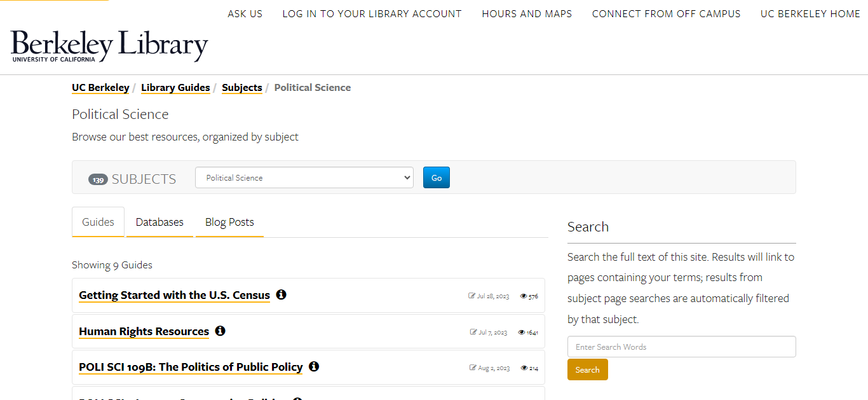The image size is (868, 400).
Task: Switch to the Blog Posts tab
Action: coord(229,222)
